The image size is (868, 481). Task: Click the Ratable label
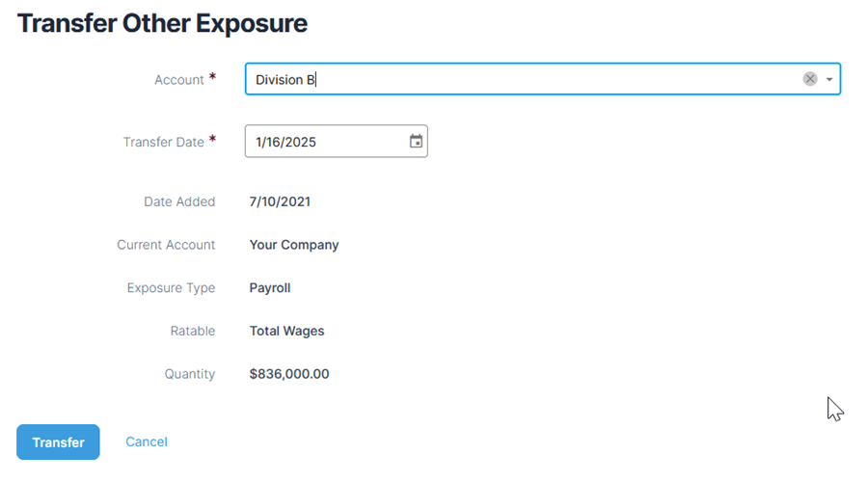(192, 331)
